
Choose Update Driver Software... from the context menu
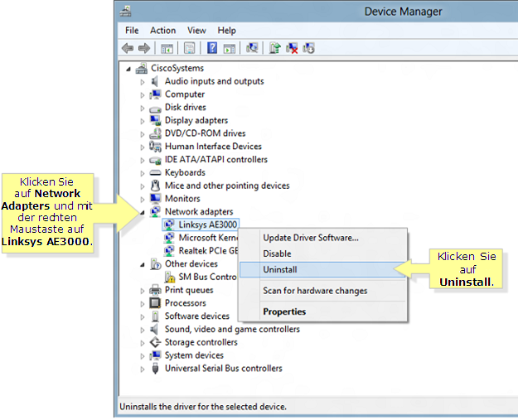click(x=323, y=238)
